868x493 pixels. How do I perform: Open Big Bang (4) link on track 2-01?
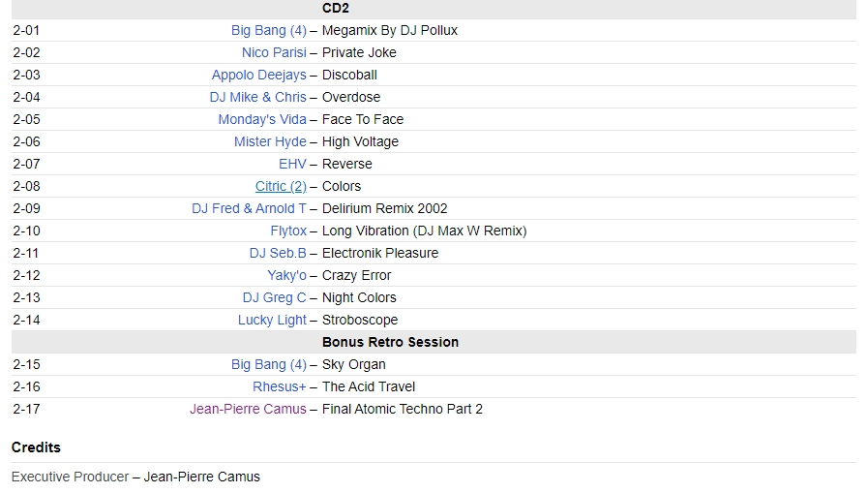pyautogui.click(x=269, y=30)
